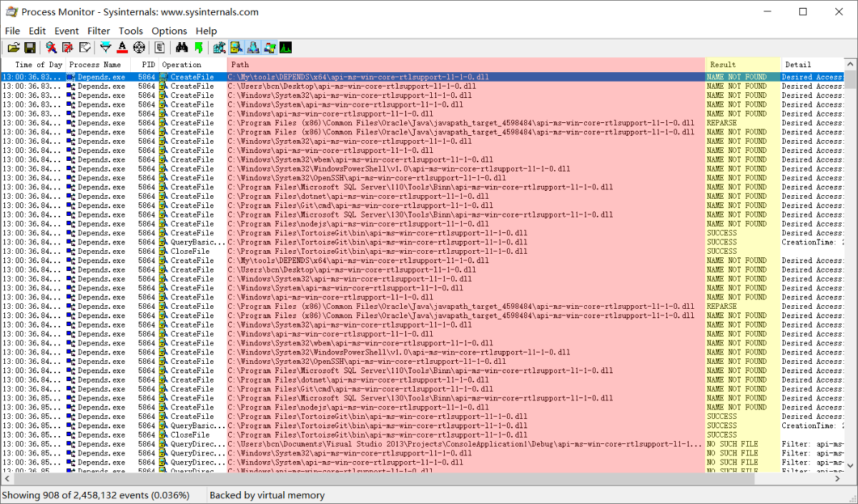Click the Process Monitor title bar icon
This screenshot has height=504, width=858.
tap(11, 11)
